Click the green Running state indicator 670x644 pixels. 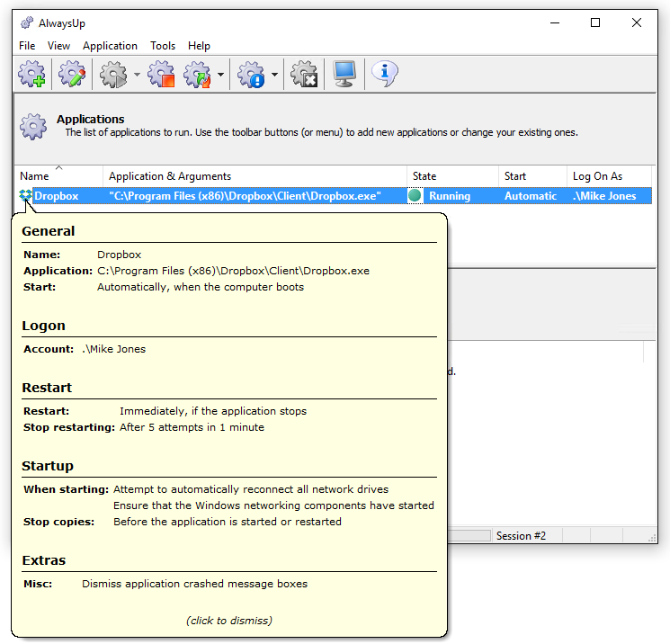(415, 196)
